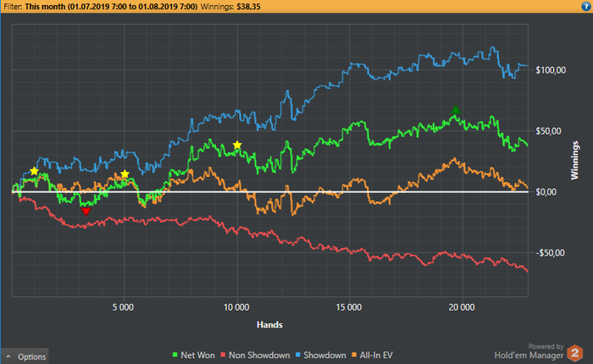This screenshot has width=593, height=364.
Task: Click the Powered by Hold'em Manager text
Action: [529, 351]
